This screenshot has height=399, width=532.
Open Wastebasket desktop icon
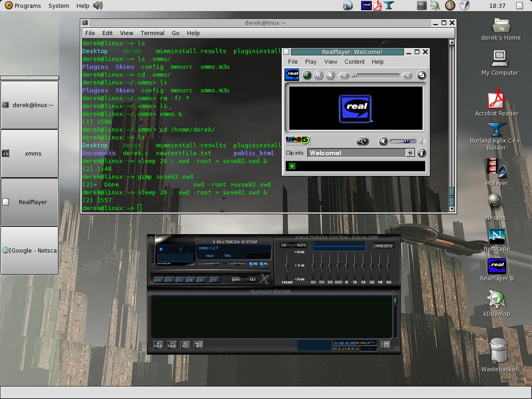pyautogui.click(x=499, y=355)
